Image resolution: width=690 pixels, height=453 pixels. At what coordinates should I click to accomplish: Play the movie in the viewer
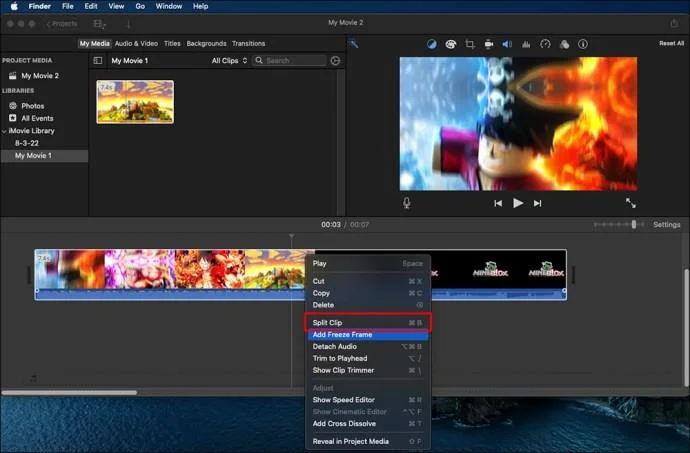pyautogui.click(x=518, y=203)
